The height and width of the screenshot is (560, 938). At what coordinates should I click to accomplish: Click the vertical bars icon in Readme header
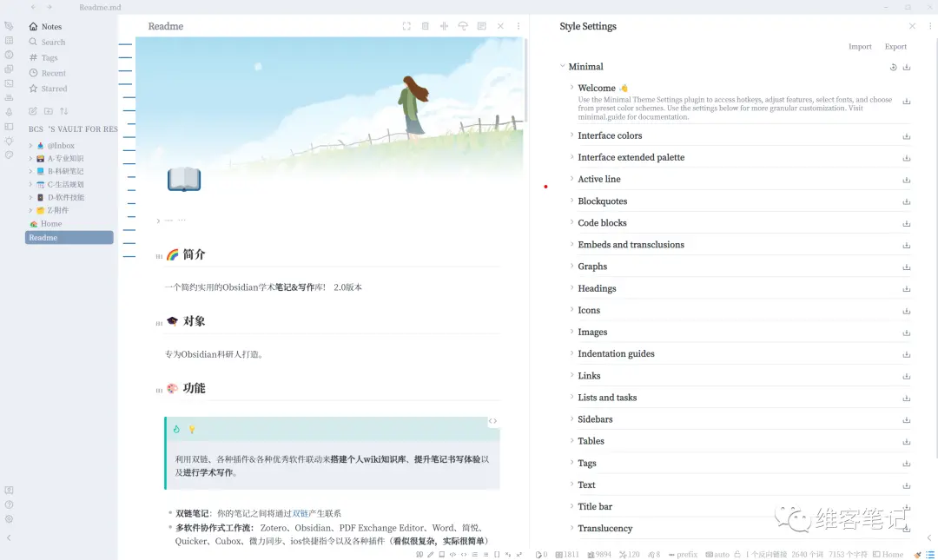(444, 26)
